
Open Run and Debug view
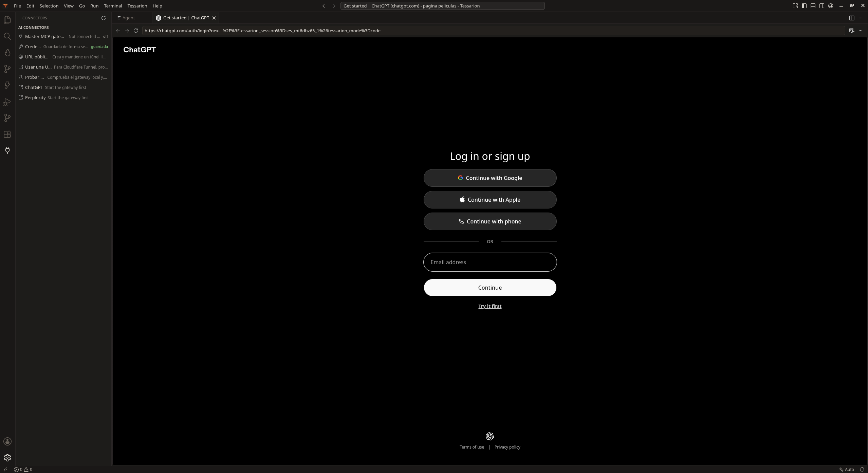point(7,102)
